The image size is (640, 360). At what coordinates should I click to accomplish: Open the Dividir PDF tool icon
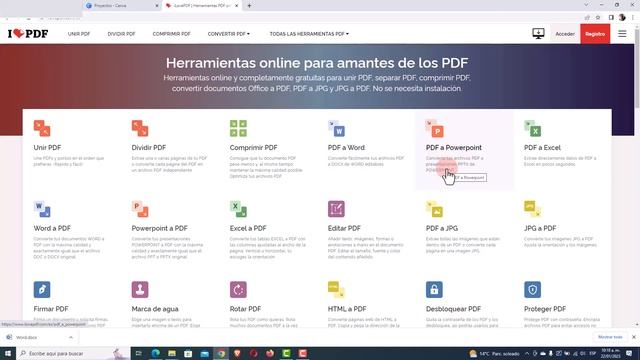(140, 128)
